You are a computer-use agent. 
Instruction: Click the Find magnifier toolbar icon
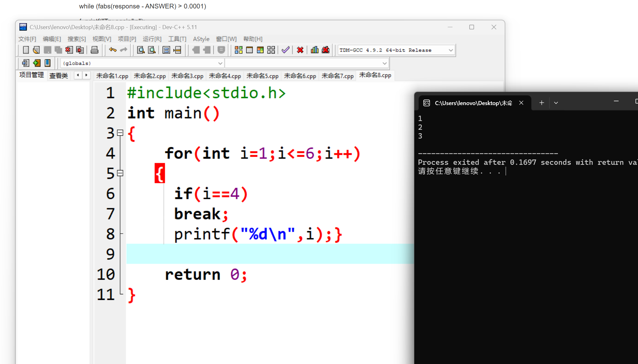tap(141, 50)
